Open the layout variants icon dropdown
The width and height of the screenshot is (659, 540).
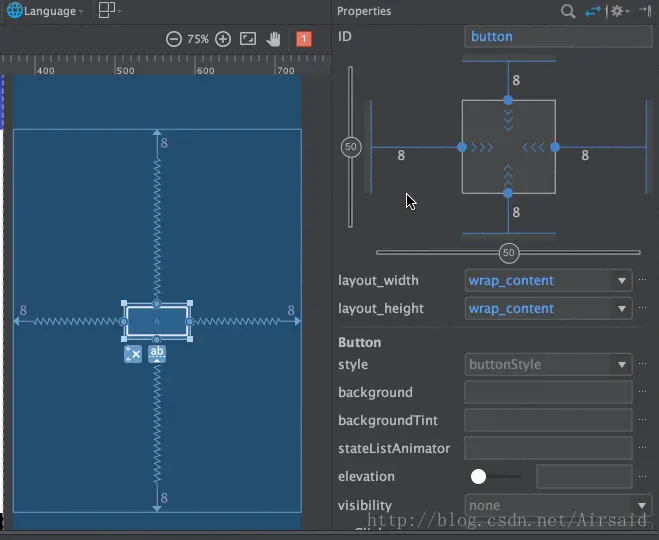pos(109,10)
